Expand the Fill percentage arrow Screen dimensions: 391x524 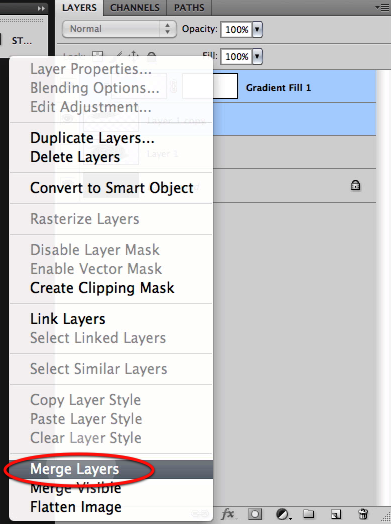257,56
